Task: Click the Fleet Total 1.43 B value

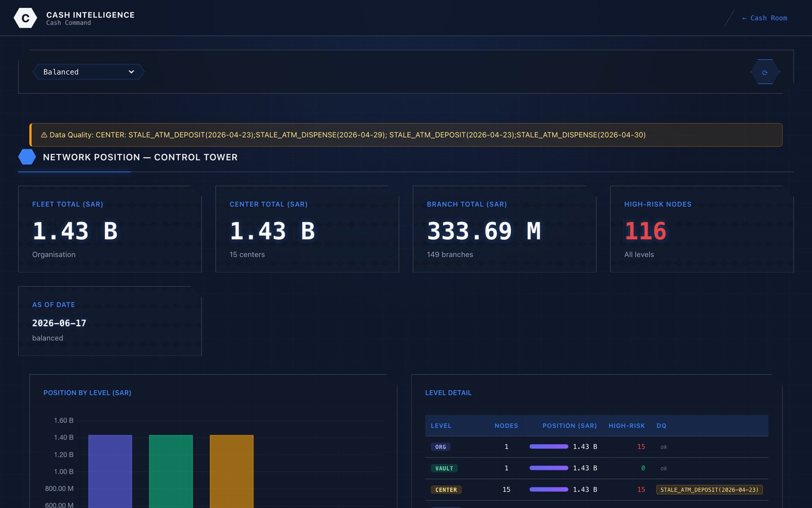Action: click(75, 231)
